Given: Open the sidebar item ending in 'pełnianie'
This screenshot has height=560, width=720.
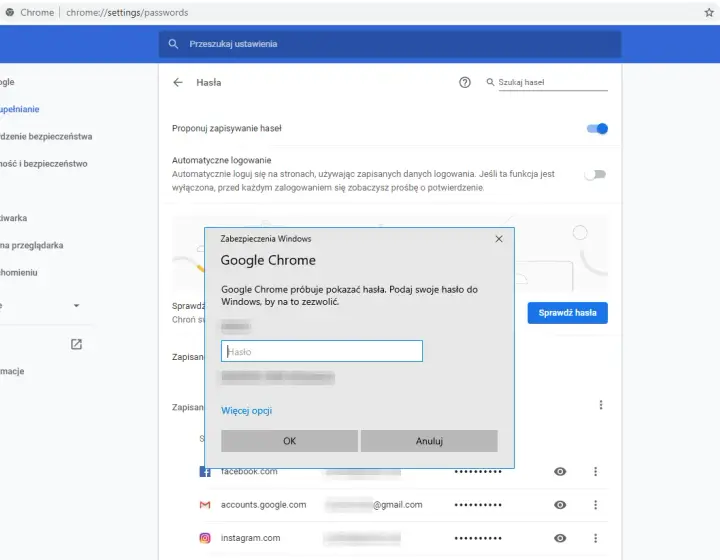Looking at the screenshot, I should pos(20,109).
